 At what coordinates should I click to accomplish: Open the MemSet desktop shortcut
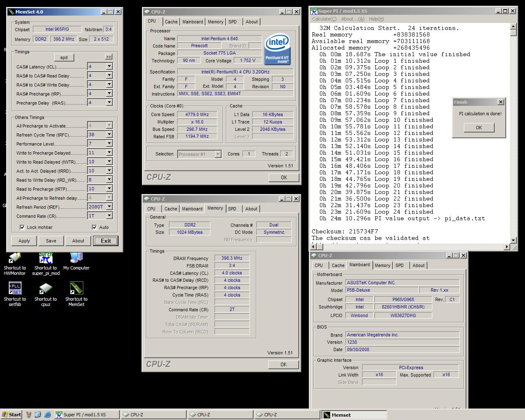(x=76, y=294)
